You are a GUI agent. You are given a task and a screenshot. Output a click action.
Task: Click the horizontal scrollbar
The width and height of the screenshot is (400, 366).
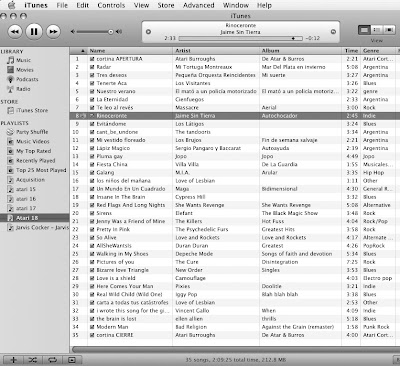point(235,349)
